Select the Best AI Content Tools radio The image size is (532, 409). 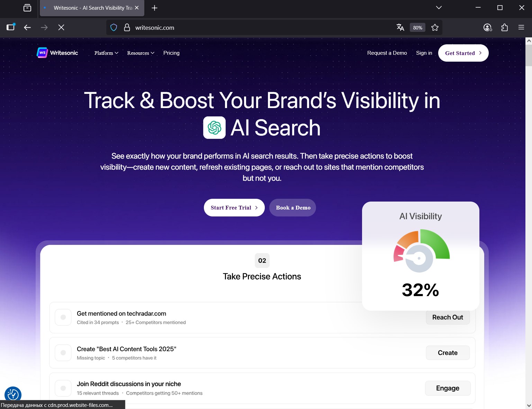(x=63, y=353)
